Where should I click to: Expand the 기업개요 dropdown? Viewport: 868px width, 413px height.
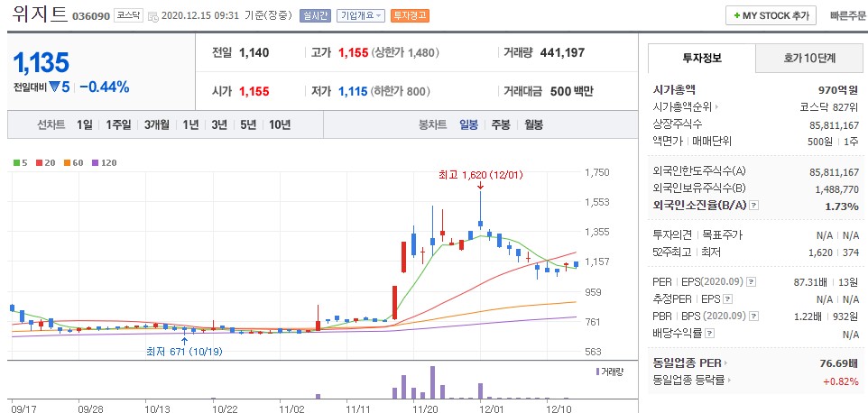[360, 15]
